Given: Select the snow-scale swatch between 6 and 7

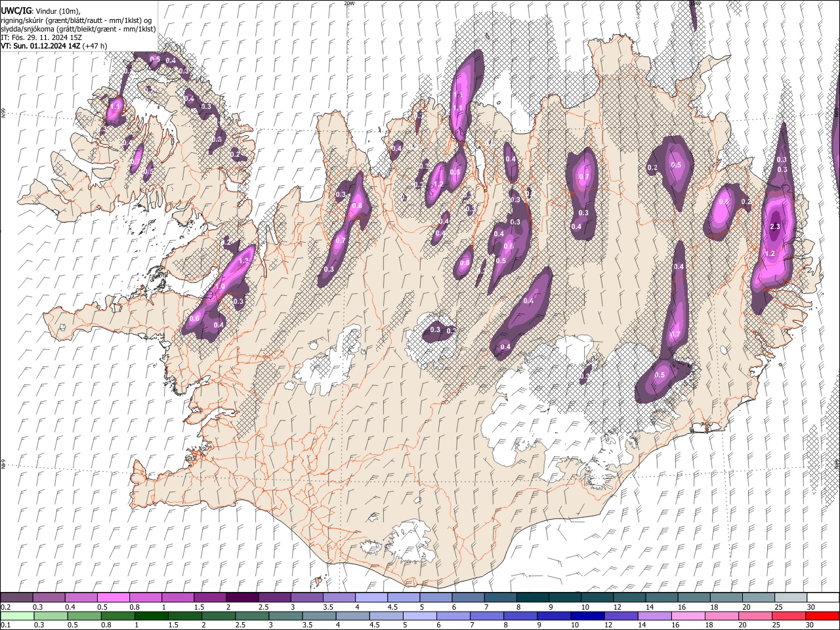Looking at the screenshot, I should pyautogui.click(x=468, y=598).
